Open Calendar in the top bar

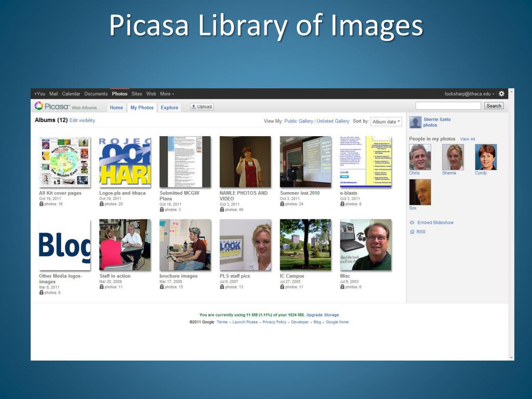coord(71,94)
